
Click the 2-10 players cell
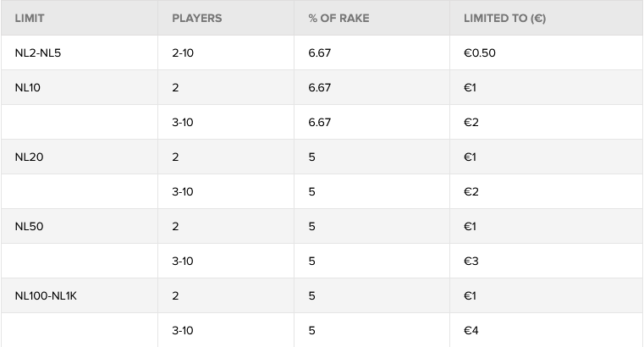pos(183,52)
